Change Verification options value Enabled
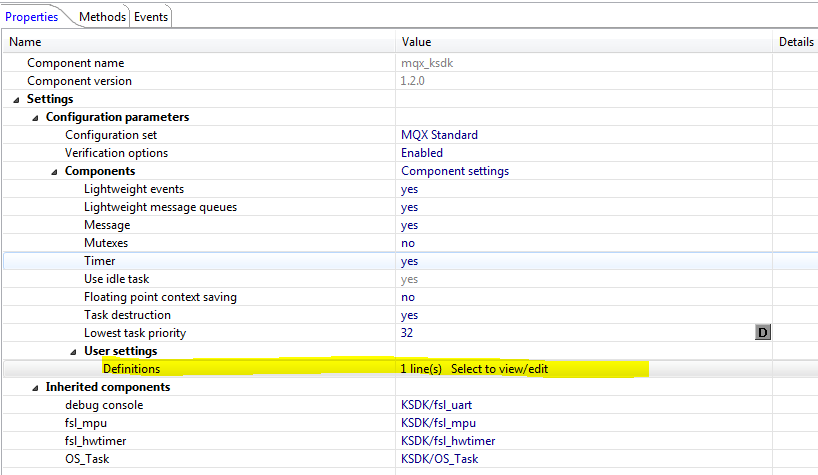This screenshot has height=475, width=818. (x=422, y=153)
